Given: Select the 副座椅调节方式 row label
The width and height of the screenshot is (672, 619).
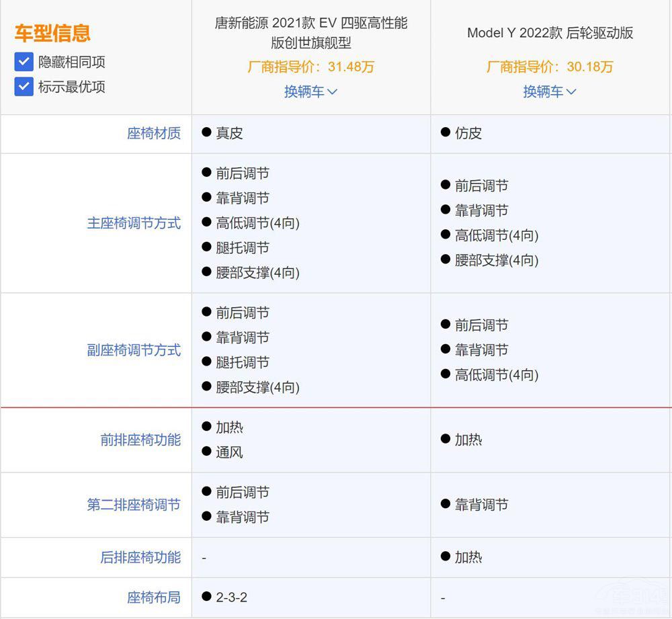Looking at the screenshot, I should 134,350.
